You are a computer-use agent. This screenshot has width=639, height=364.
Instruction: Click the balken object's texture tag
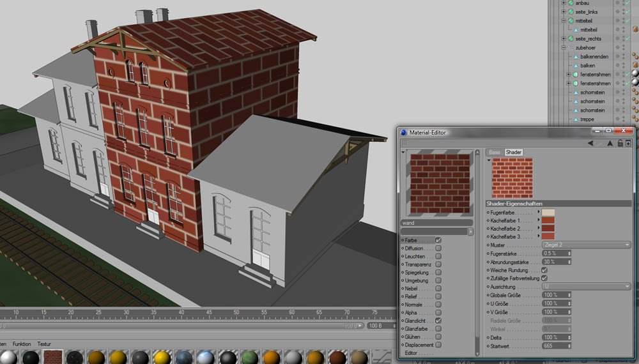coord(636,65)
